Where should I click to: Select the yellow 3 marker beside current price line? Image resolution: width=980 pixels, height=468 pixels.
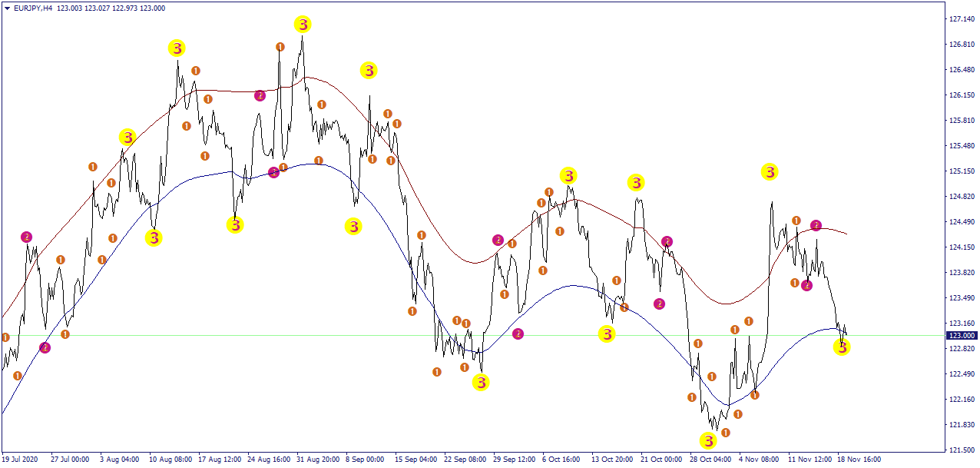[842, 347]
